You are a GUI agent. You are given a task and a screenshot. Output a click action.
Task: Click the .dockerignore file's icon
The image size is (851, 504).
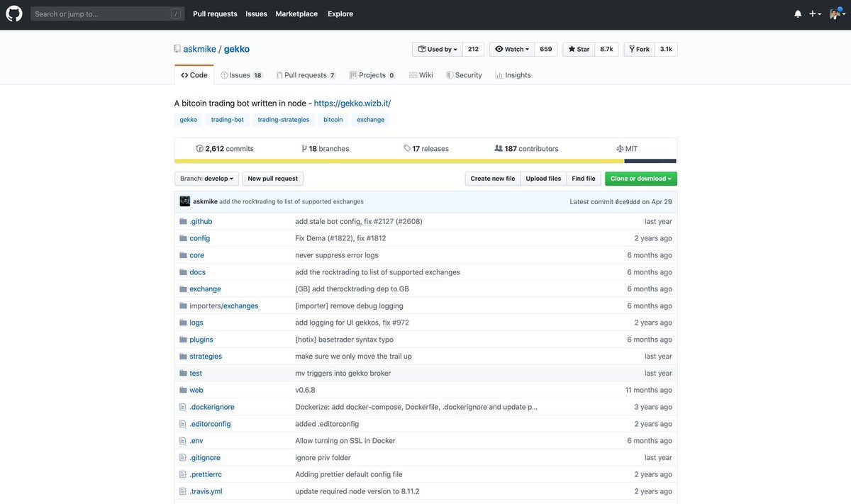(x=183, y=407)
